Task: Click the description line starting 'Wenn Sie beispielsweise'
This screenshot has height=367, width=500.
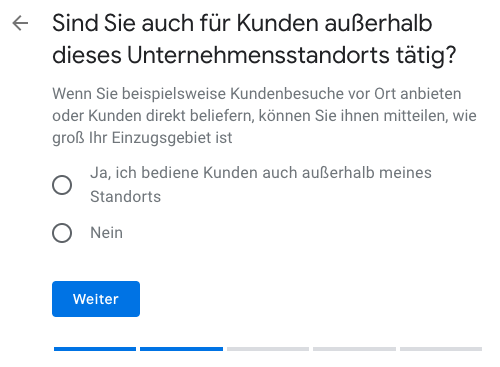Action: pos(257,94)
